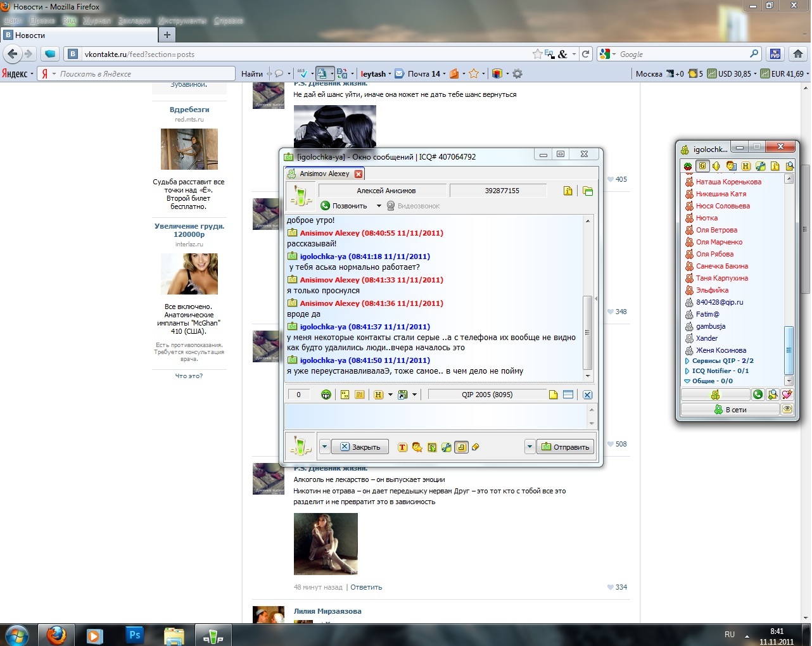Viewport: 812px width, 646px height.
Task: Click the Отправить send button
Action: click(566, 447)
